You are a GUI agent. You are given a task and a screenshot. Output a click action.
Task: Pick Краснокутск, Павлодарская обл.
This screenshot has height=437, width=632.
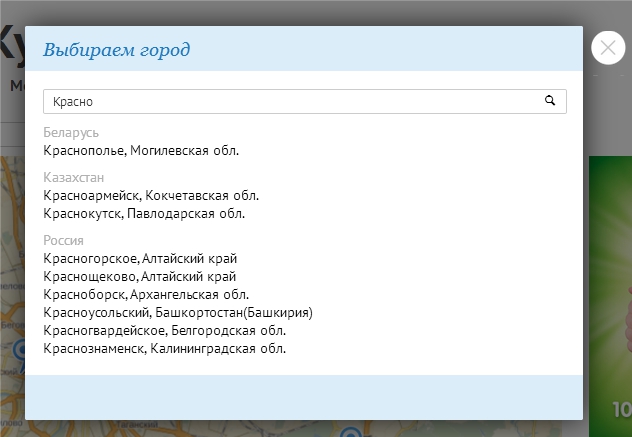click(x=145, y=213)
